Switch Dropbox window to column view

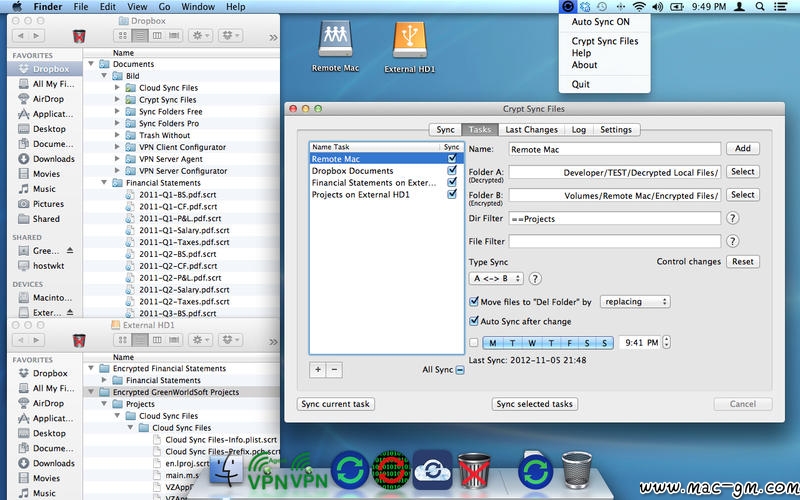[x=157, y=36]
